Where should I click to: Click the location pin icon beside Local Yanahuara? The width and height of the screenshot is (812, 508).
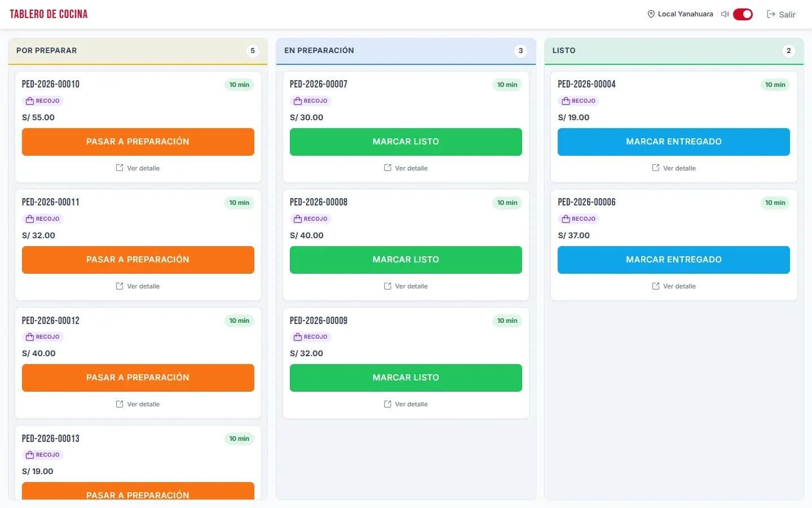tap(651, 14)
